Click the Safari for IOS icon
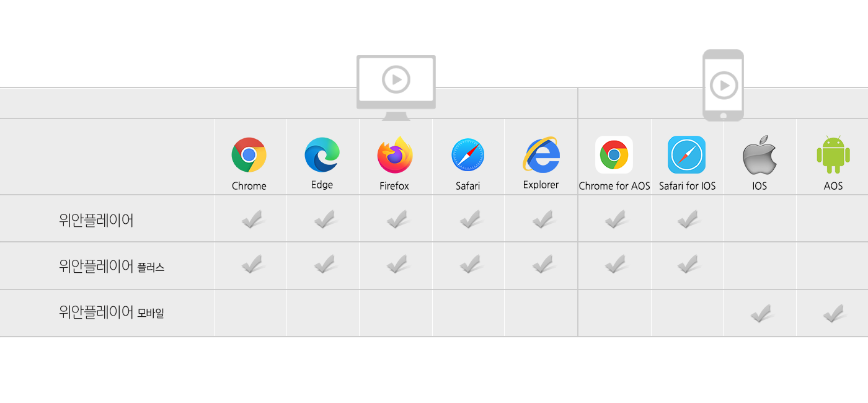 point(686,155)
